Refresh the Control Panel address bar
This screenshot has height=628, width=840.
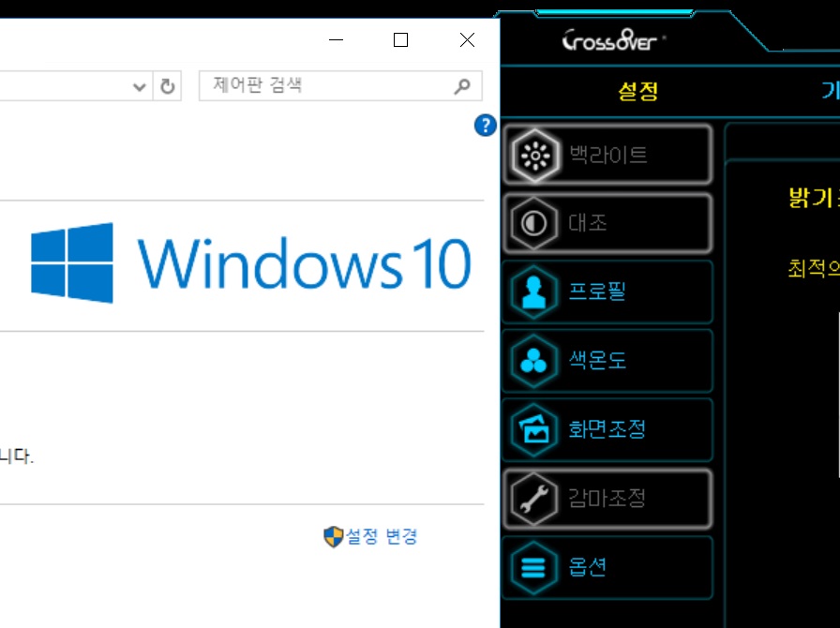(168, 86)
